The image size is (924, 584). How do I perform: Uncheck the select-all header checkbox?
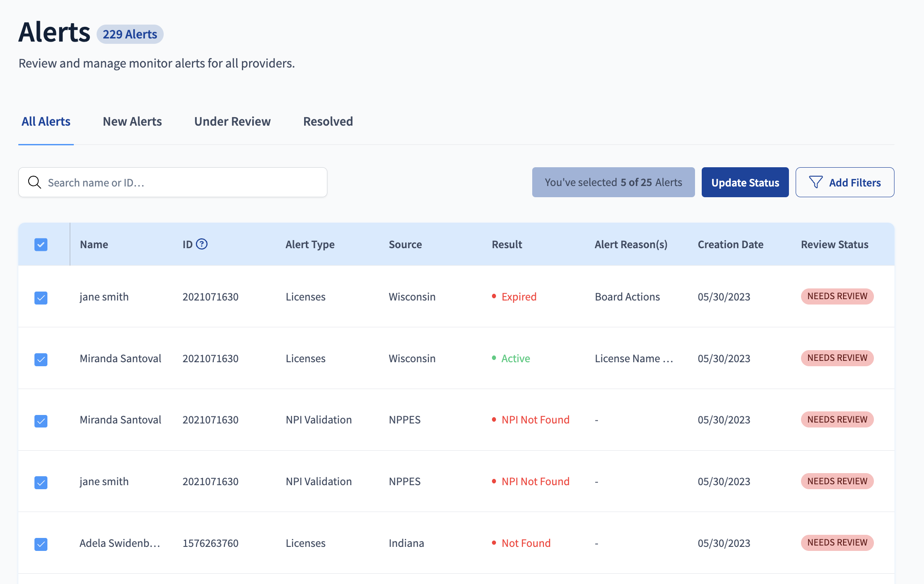[41, 245]
